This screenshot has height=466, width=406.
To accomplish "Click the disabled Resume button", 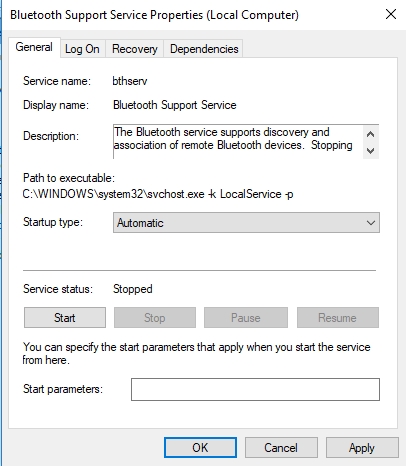I will [x=338, y=318].
